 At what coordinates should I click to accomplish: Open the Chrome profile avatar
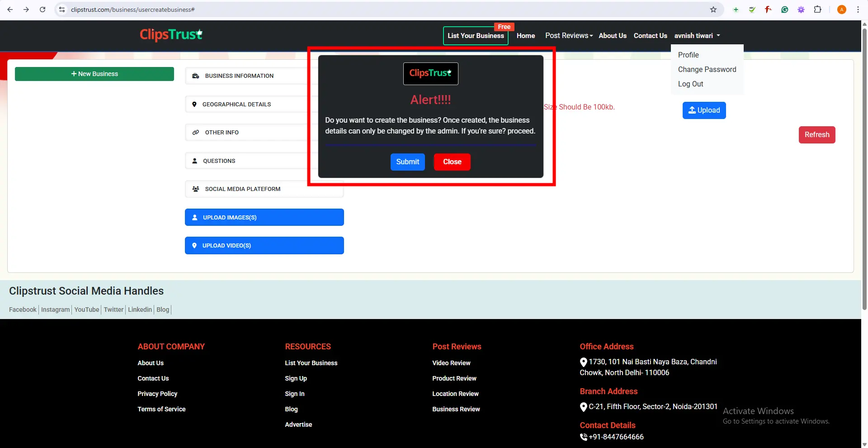tap(842, 10)
